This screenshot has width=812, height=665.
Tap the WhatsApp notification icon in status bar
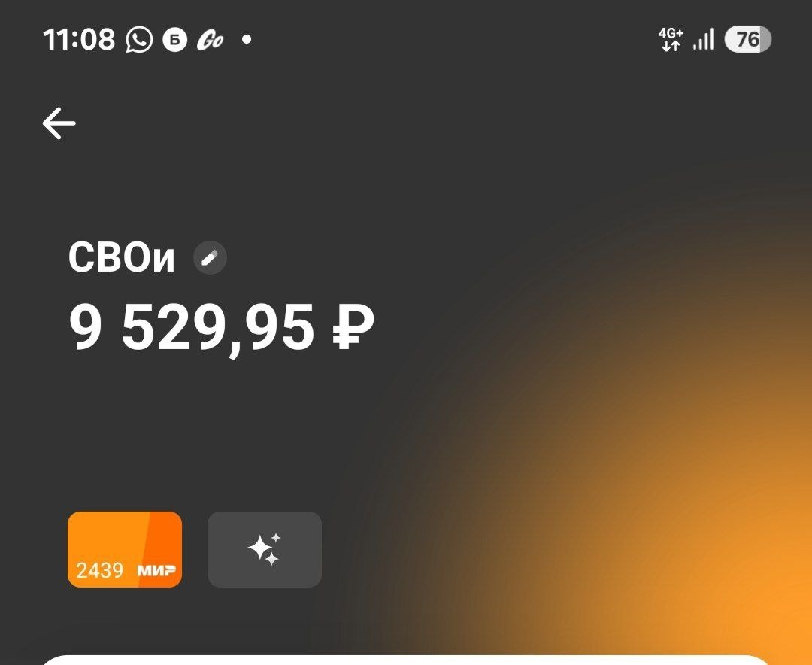[x=139, y=40]
